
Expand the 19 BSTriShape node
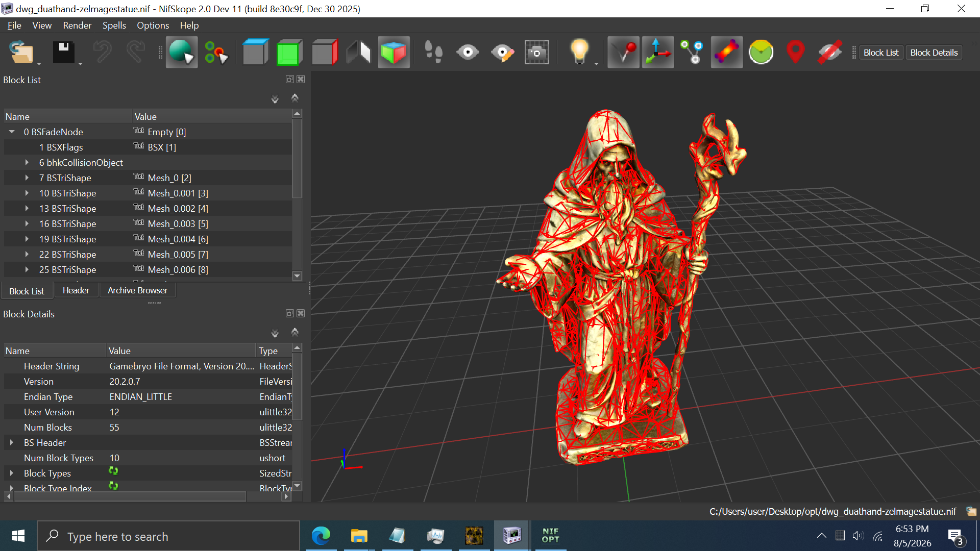pyautogui.click(x=27, y=239)
